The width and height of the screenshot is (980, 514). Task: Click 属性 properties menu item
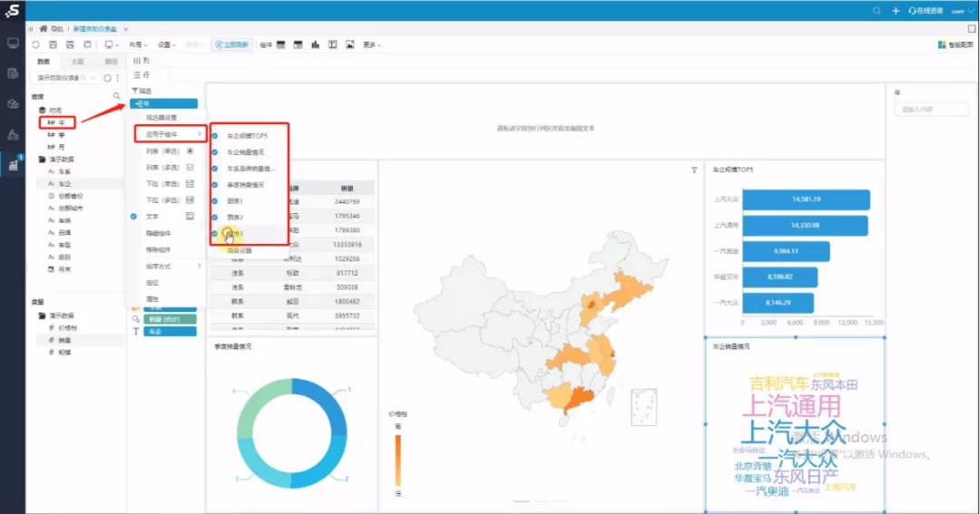(x=152, y=299)
